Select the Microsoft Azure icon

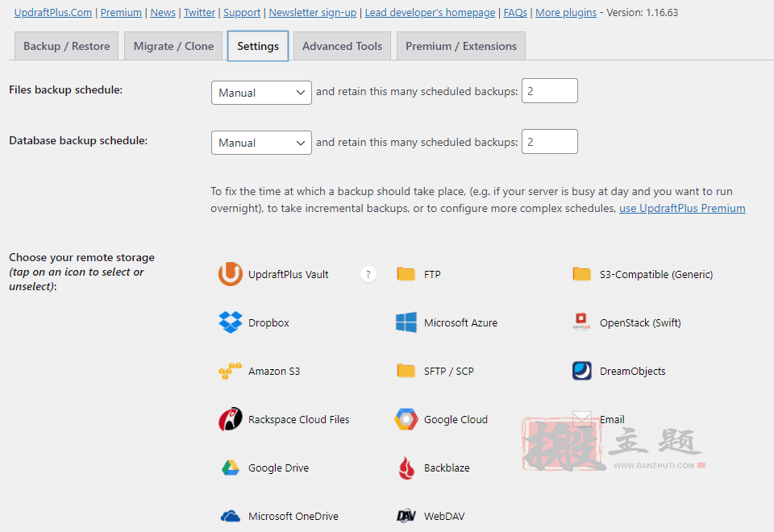(406, 322)
